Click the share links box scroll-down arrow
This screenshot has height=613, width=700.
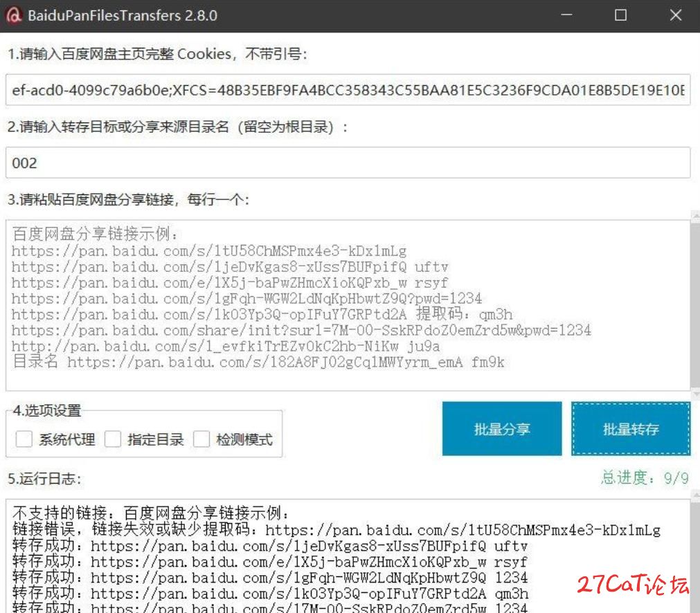(x=696, y=394)
